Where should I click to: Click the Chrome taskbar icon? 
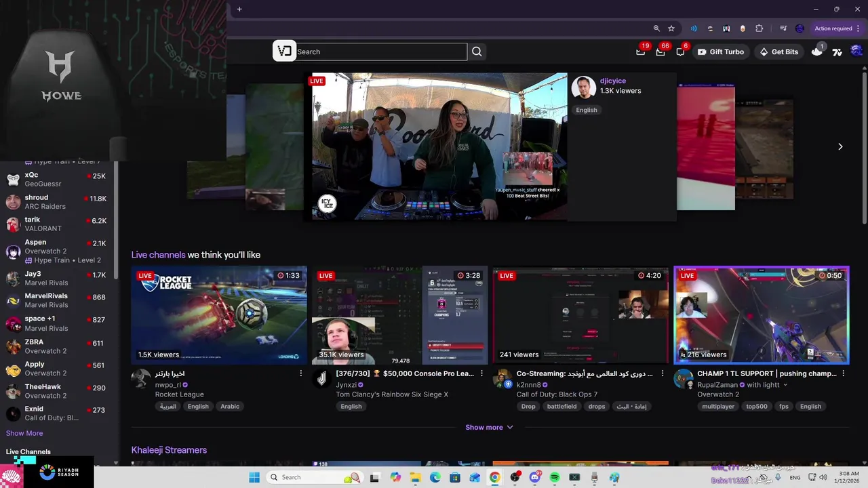(x=495, y=477)
